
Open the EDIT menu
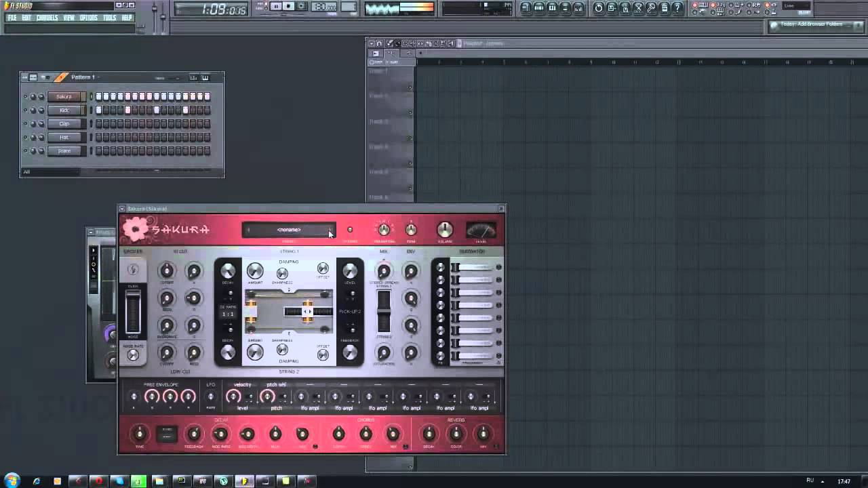(26, 18)
